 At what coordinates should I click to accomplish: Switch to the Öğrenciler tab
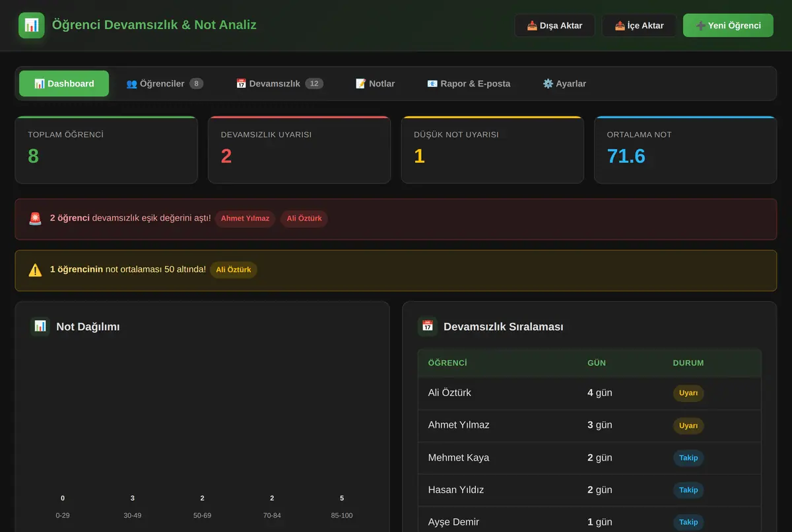pyautogui.click(x=164, y=84)
